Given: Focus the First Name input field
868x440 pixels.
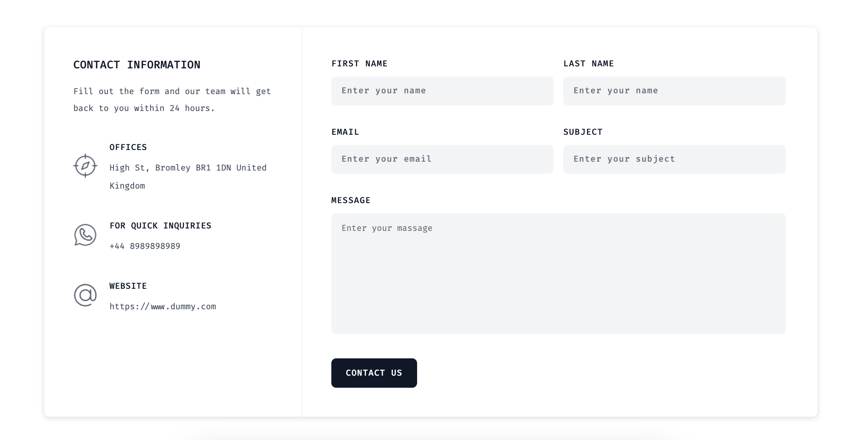Looking at the screenshot, I should click(x=442, y=91).
